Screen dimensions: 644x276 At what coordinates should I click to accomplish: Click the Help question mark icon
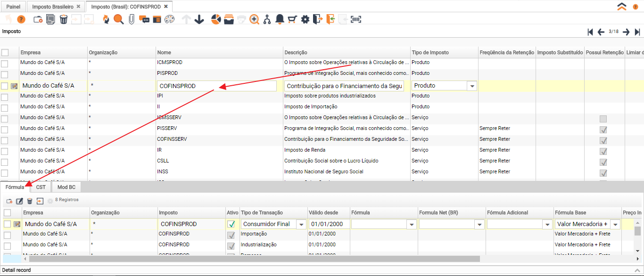click(x=21, y=19)
